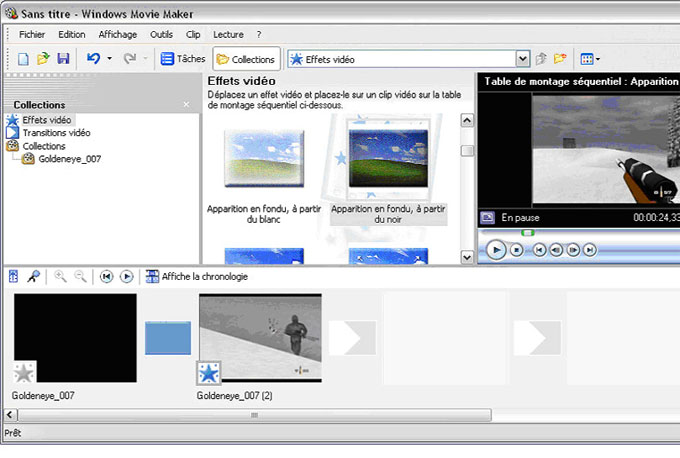Close the Collections pane with X

pos(186,105)
